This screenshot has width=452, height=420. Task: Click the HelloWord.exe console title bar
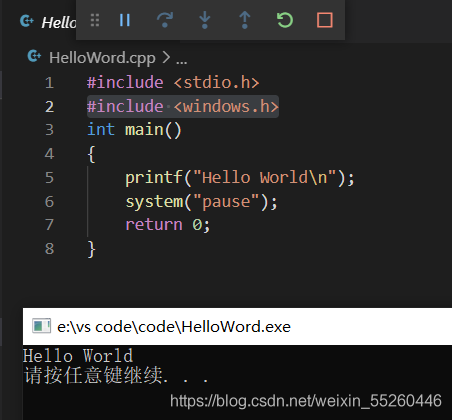click(237, 326)
